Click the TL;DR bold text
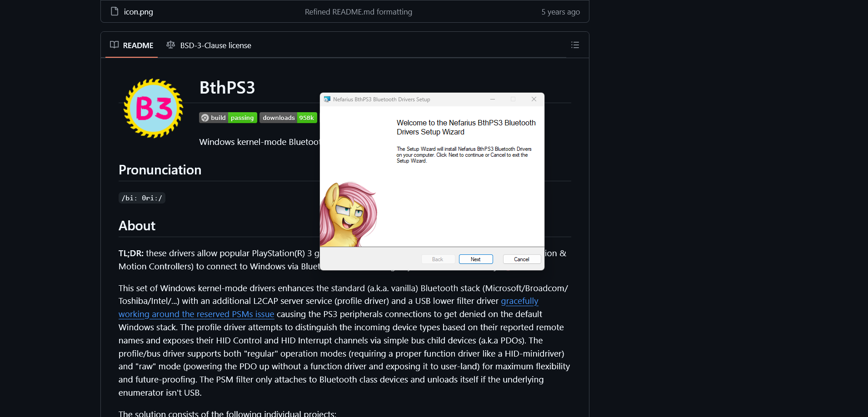 coord(131,253)
